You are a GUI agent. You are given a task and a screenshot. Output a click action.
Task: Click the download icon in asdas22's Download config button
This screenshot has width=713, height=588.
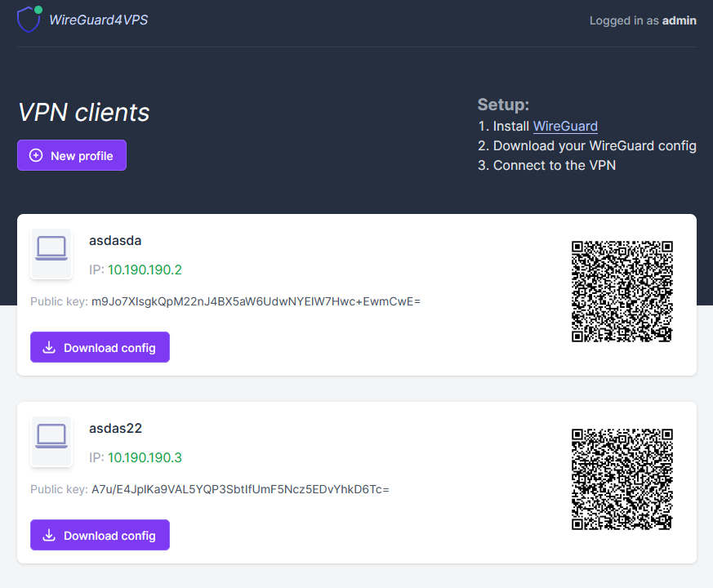[x=49, y=535]
